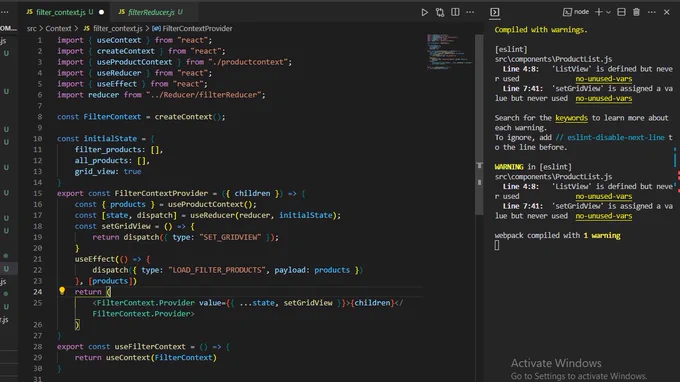680x382 pixels.
Task: Click 'initialState' declaration on line 10
Action: (110, 139)
